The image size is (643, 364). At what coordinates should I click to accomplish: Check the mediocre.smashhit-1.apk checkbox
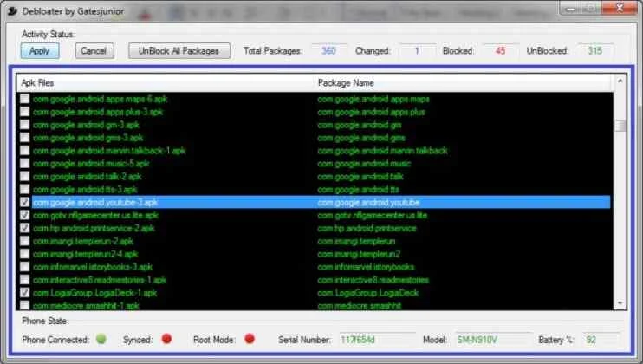click(24, 305)
